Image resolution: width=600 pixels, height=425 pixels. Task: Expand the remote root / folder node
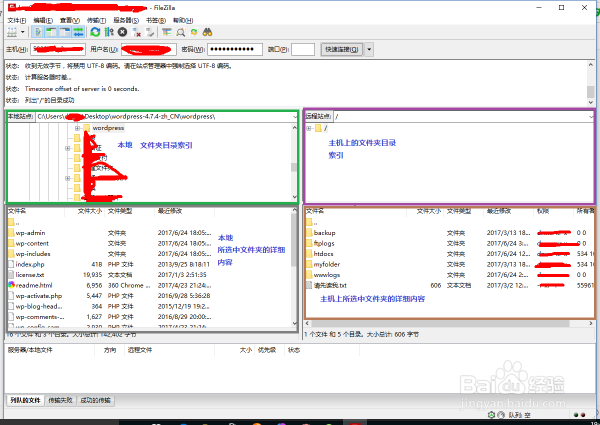[x=308, y=129]
